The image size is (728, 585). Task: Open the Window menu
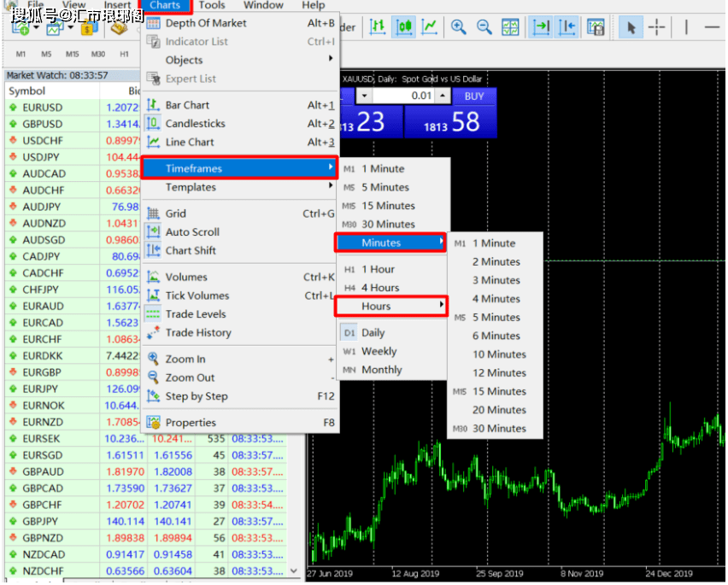(263, 5)
